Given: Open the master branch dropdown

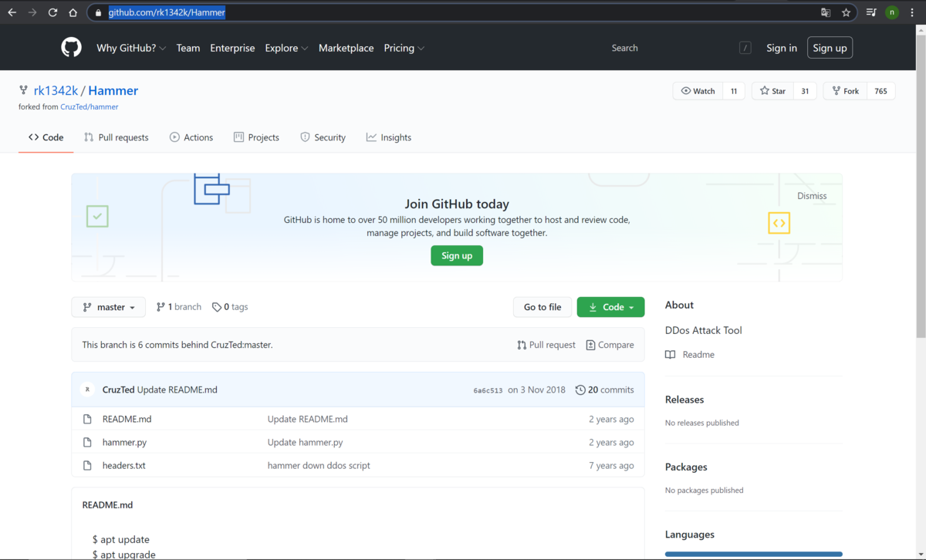Looking at the screenshot, I should click(x=109, y=307).
